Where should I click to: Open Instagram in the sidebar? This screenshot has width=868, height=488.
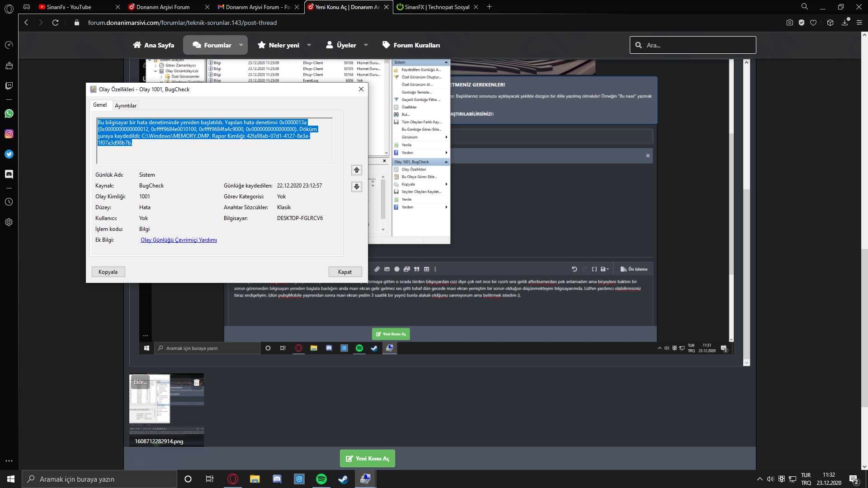(9, 134)
